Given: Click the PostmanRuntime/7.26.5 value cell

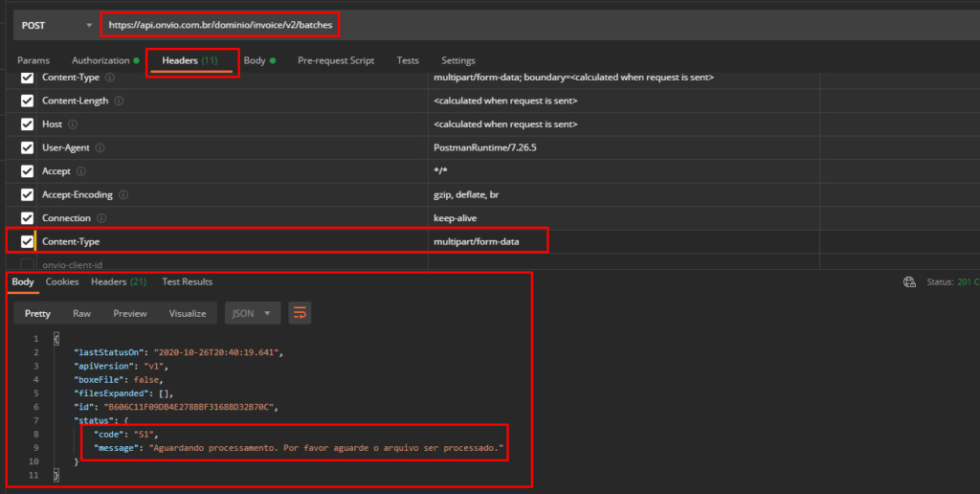Looking at the screenshot, I should pos(623,147).
